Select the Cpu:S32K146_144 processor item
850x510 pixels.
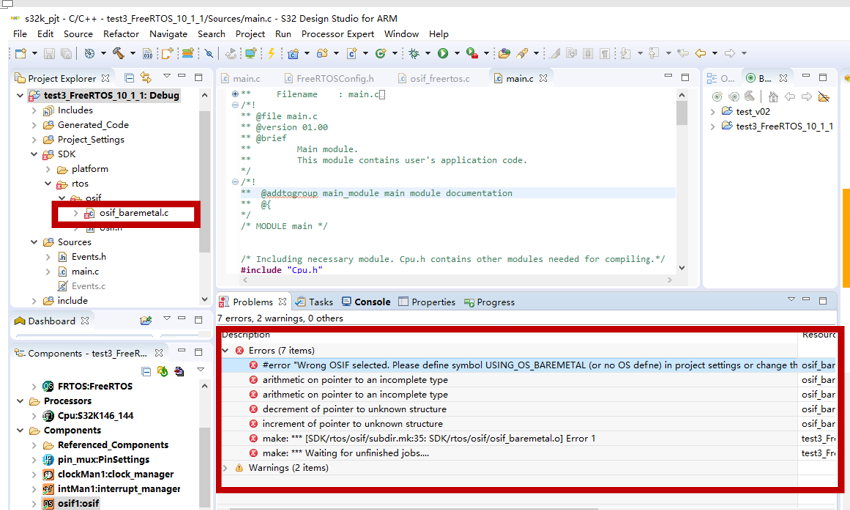[95, 416]
